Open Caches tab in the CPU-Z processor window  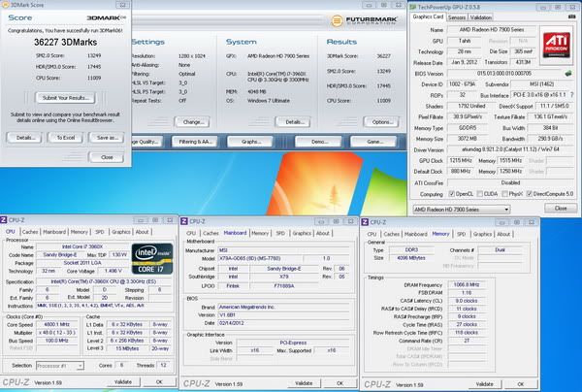pyautogui.click(x=30, y=232)
